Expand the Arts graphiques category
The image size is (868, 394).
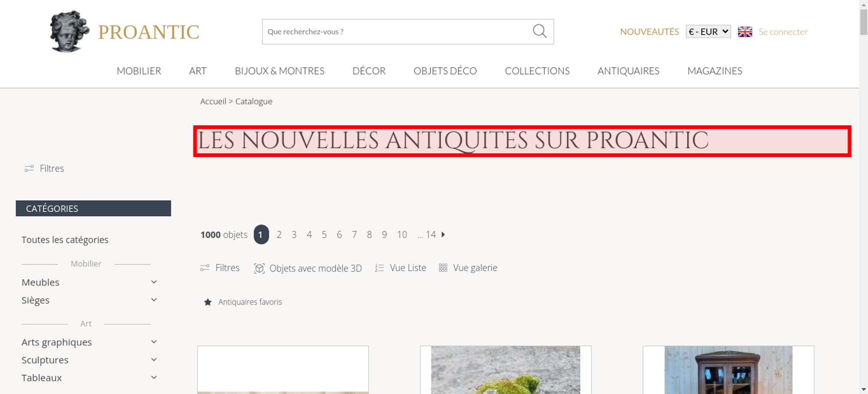(x=154, y=342)
